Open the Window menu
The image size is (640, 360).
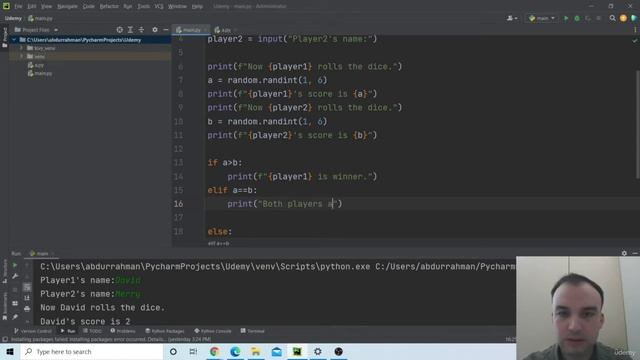click(177, 7)
